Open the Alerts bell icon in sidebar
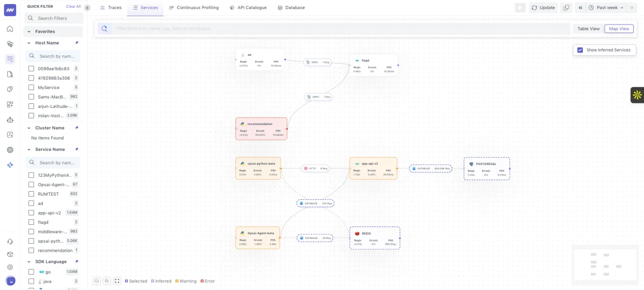The image size is (644, 290). point(10,89)
